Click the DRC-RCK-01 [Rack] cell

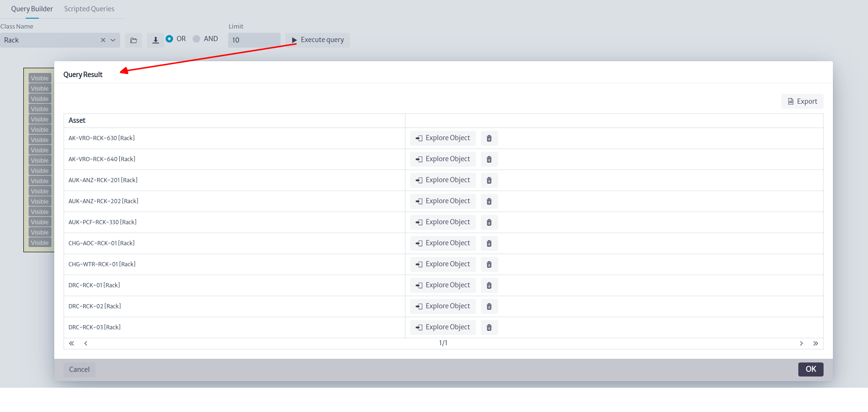coord(234,285)
